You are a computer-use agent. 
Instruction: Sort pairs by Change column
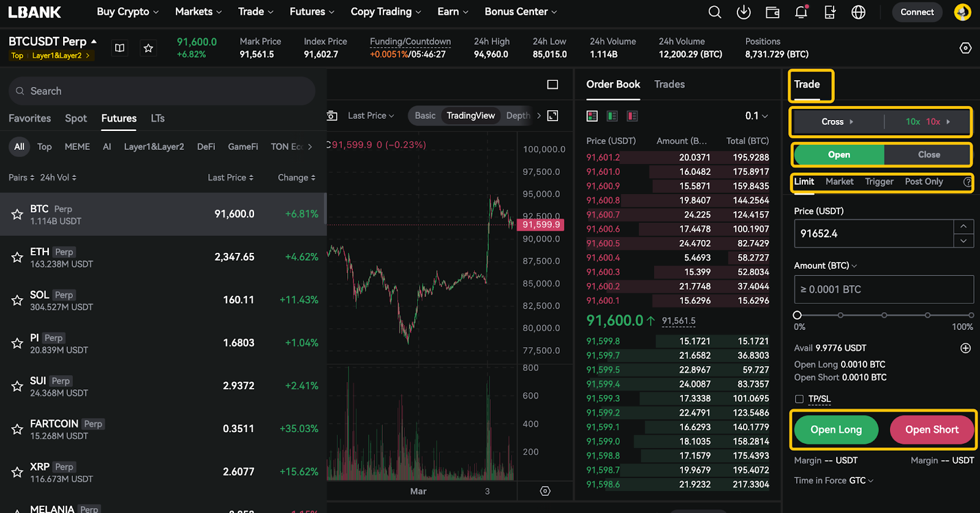(x=296, y=178)
